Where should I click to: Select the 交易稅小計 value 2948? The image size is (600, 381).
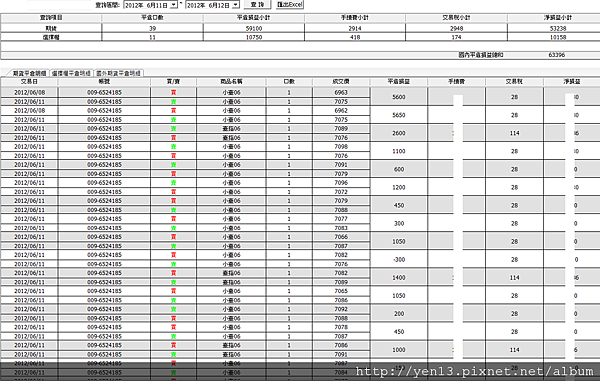pos(457,28)
